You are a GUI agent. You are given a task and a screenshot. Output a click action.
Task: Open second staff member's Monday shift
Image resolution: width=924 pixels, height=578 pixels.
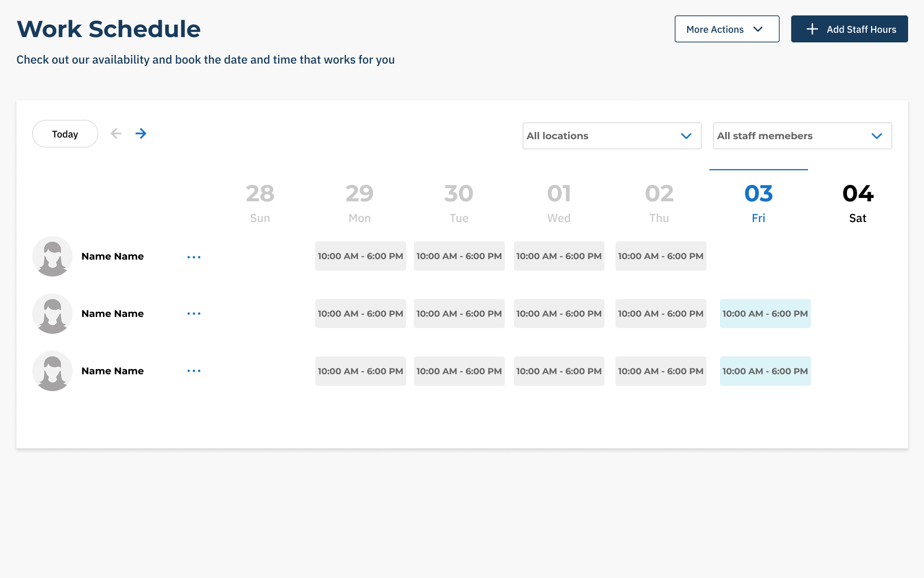(360, 314)
